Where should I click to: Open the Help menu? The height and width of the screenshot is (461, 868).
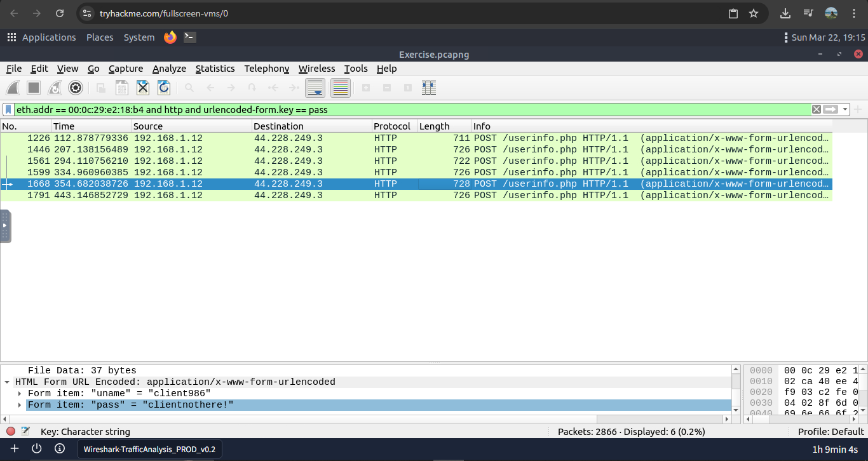tap(386, 69)
